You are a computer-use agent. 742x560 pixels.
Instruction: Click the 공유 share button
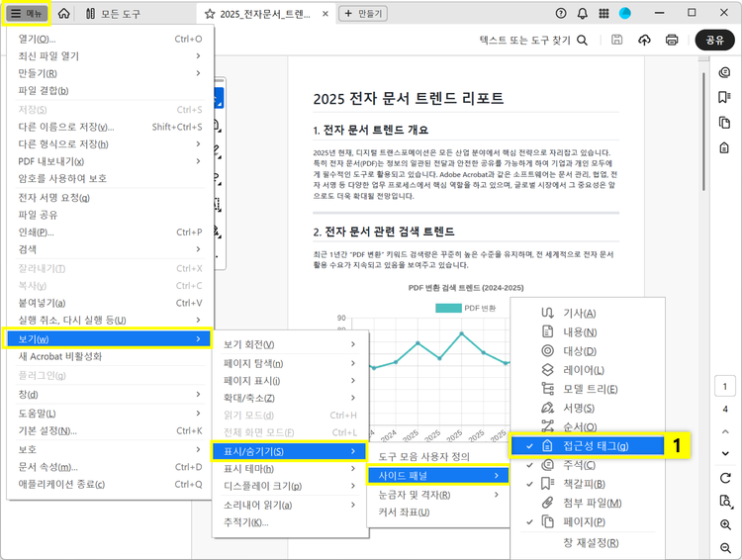coord(714,40)
